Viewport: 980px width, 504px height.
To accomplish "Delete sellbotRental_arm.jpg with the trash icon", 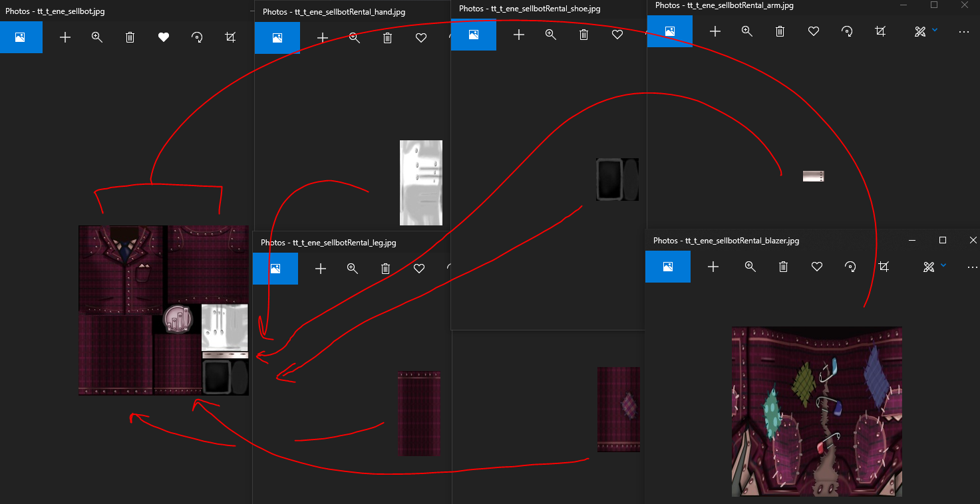I will pyautogui.click(x=780, y=31).
